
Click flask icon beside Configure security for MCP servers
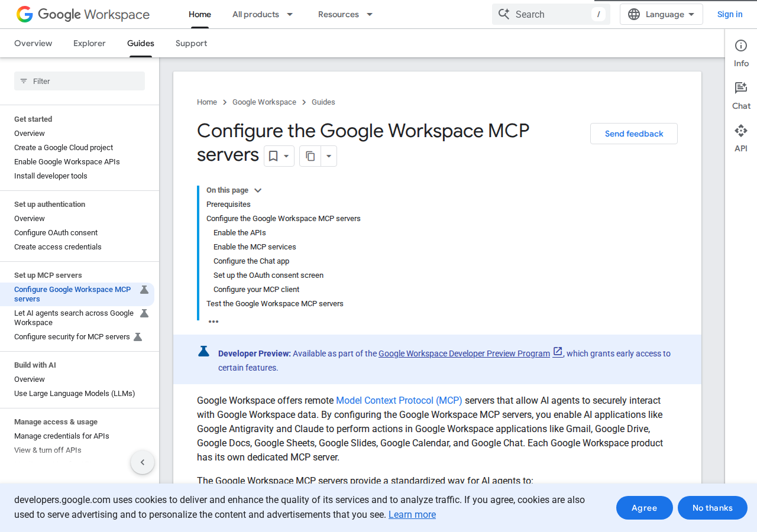(138, 337)
